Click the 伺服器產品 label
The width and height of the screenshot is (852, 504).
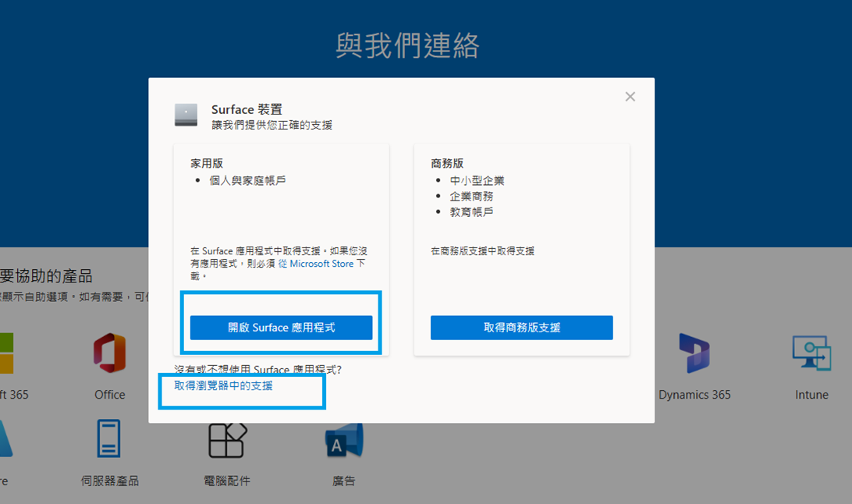110,481
